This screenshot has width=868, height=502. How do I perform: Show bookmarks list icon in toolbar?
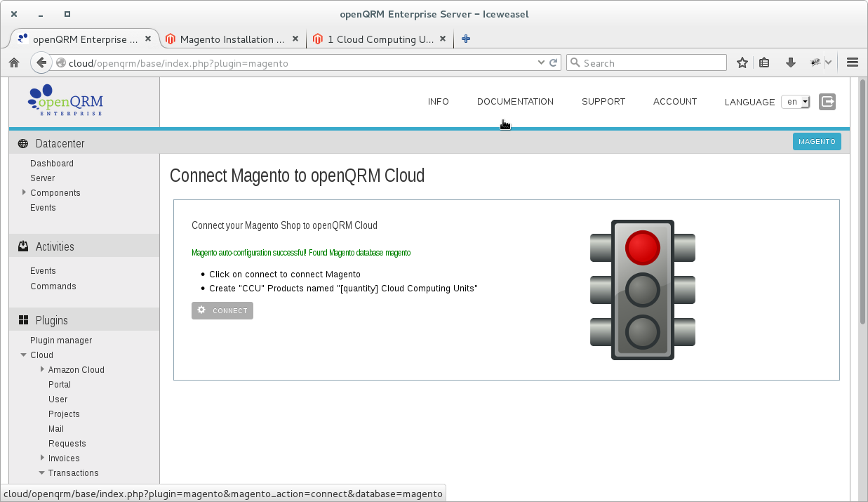point(765,62)
